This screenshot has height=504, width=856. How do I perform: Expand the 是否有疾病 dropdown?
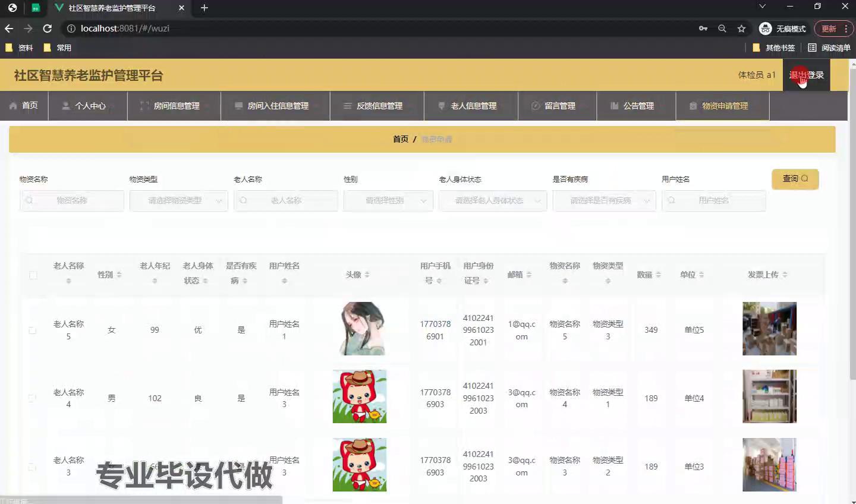(604, 201)
